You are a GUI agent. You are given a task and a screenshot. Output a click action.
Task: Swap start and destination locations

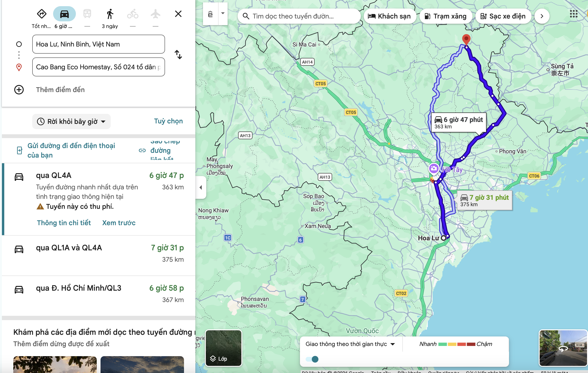(178, 55)
